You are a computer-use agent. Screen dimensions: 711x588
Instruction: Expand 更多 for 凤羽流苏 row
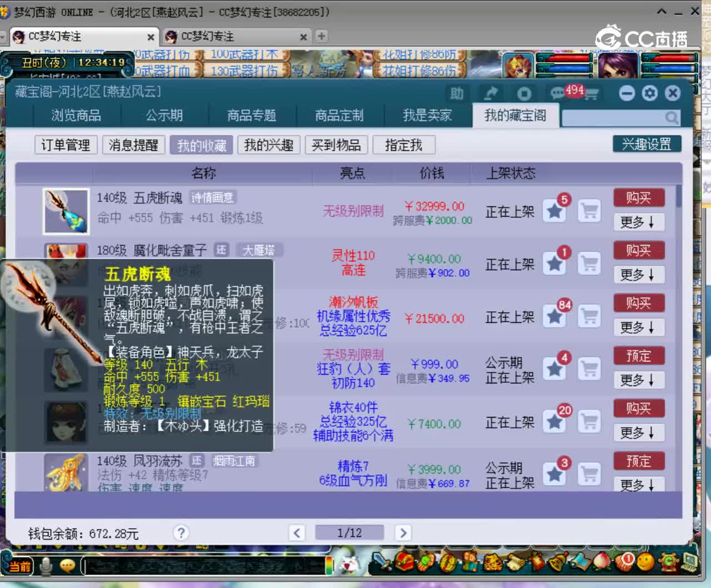point(638,485)
